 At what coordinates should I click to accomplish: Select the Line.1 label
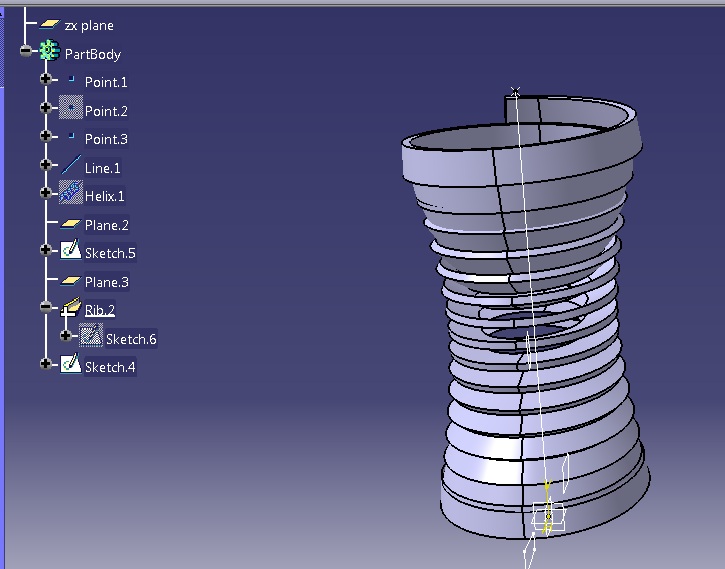(102, 168)
